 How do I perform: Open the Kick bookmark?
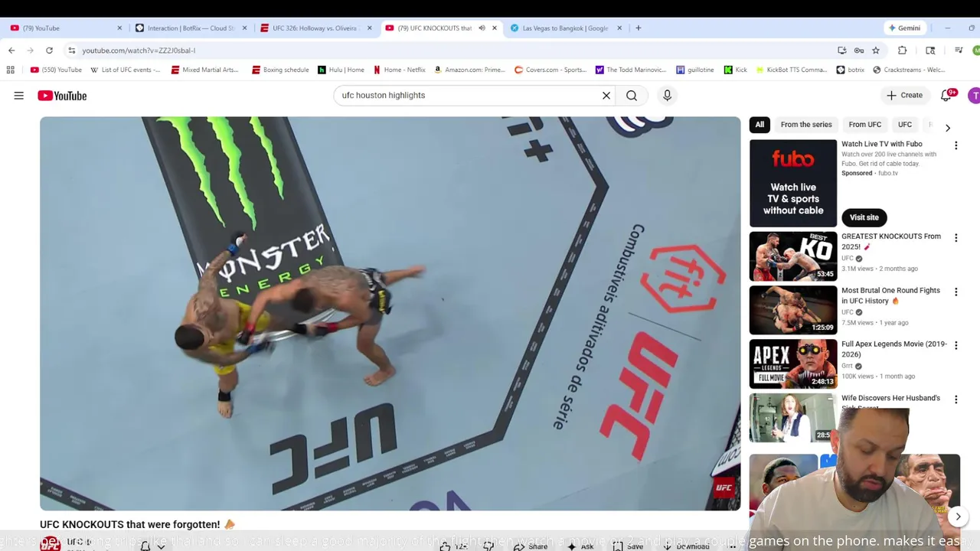pyautogui.click(x=736, y=70)
